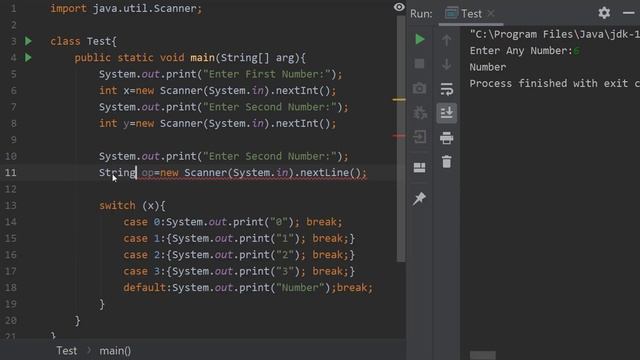This screenshot has height=360, width=640.
Task: Close the Test run tab
Action: [x=491, y=13]
